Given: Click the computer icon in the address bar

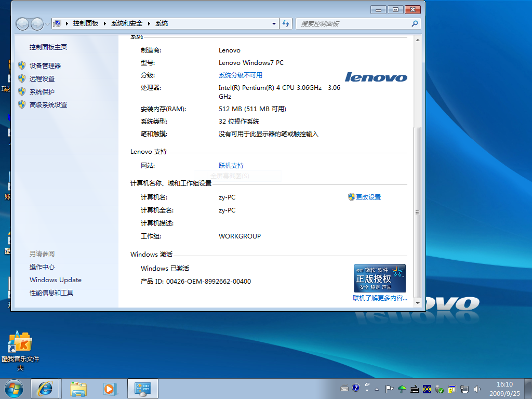Looking at the screenshot, I should click(x=57, y=23).
